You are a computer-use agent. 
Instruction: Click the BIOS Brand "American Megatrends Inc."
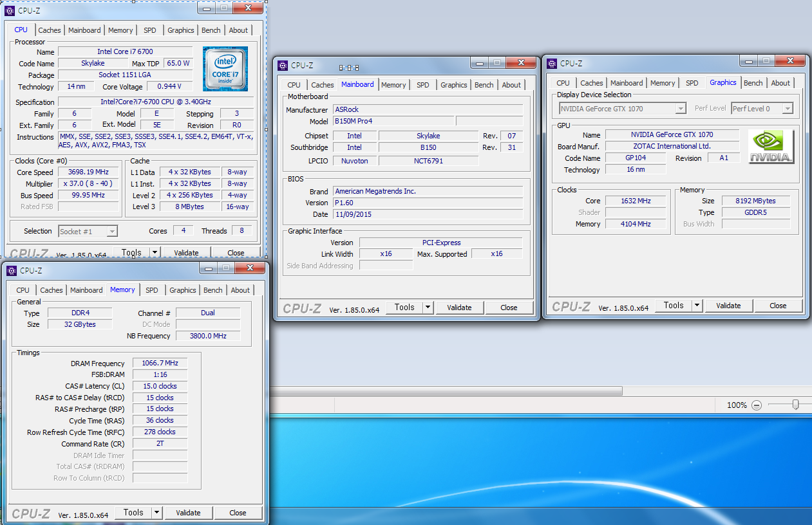click(428, 191)
